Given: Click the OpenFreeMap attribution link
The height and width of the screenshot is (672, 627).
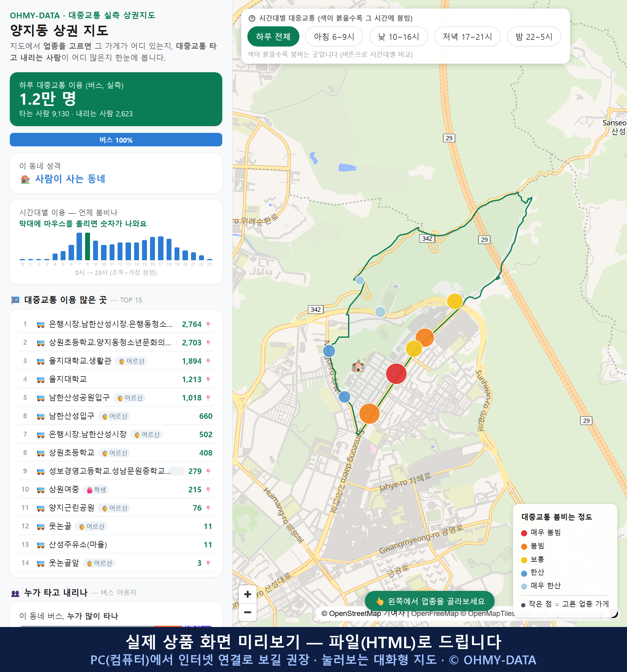Looking at the screenshot, I should [434, 614].
